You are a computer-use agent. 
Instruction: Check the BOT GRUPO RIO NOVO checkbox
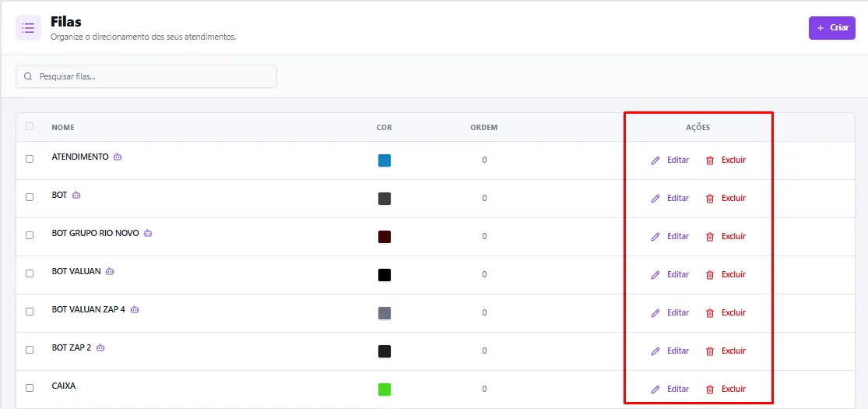(30, 235)
